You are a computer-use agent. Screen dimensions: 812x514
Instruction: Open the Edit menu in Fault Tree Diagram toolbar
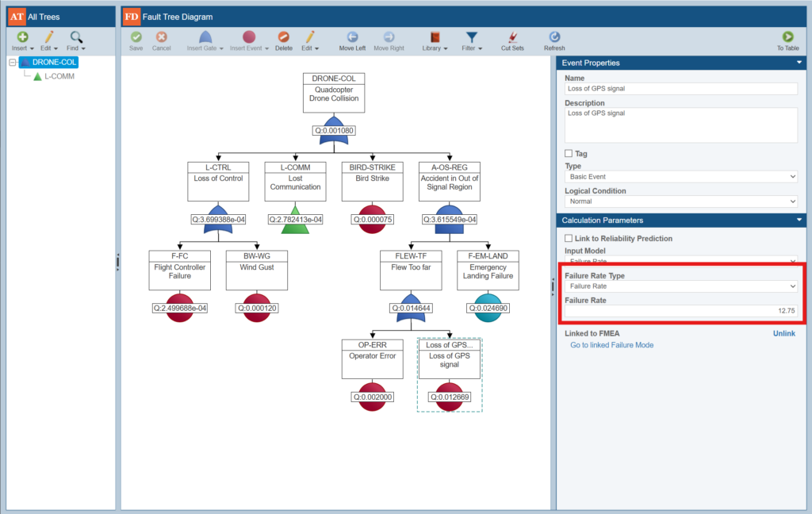click(310, 41)
